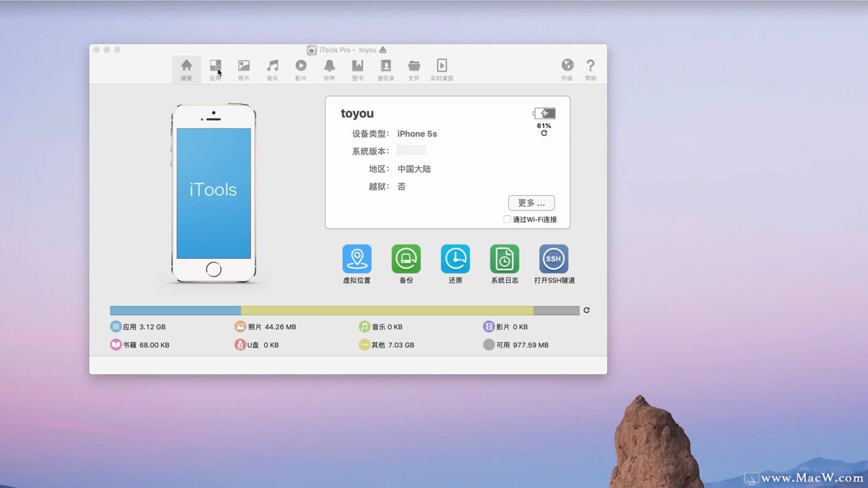Launch the 虚拟位置 virtual location tool
The height and width of the screenshot is (488, 868).
tap(357, 259)
